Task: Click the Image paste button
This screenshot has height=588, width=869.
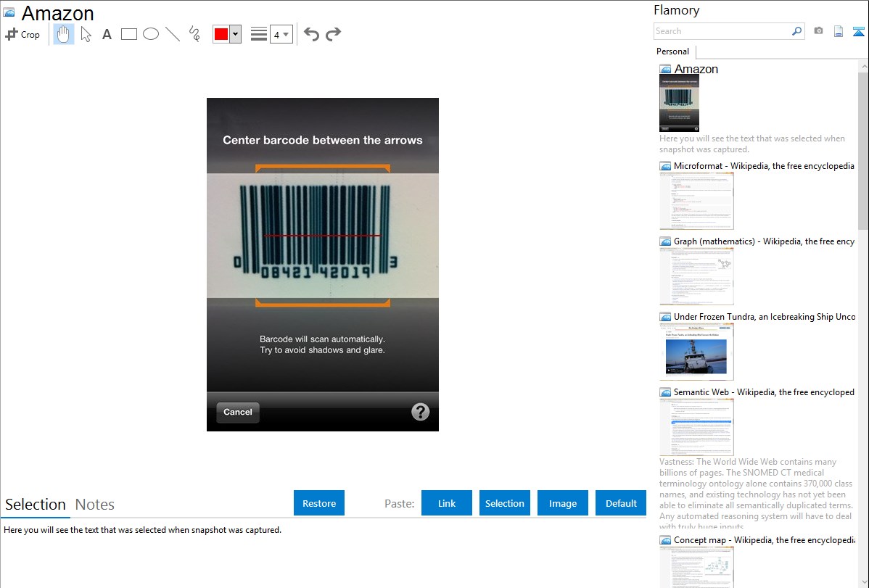Action: tap(562, 503)
